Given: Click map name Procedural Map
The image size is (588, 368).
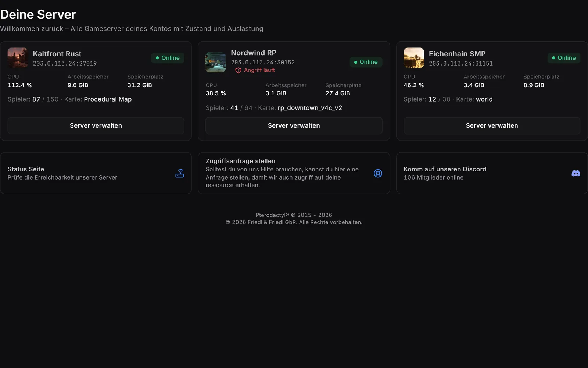Looking at the screenshot, I should tap(108, 99).
